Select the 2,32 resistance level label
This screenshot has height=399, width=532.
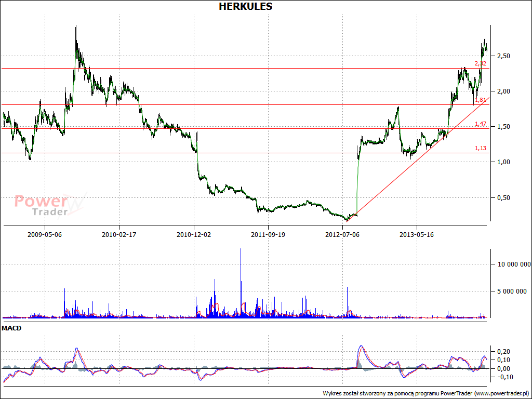click(481, 63)
